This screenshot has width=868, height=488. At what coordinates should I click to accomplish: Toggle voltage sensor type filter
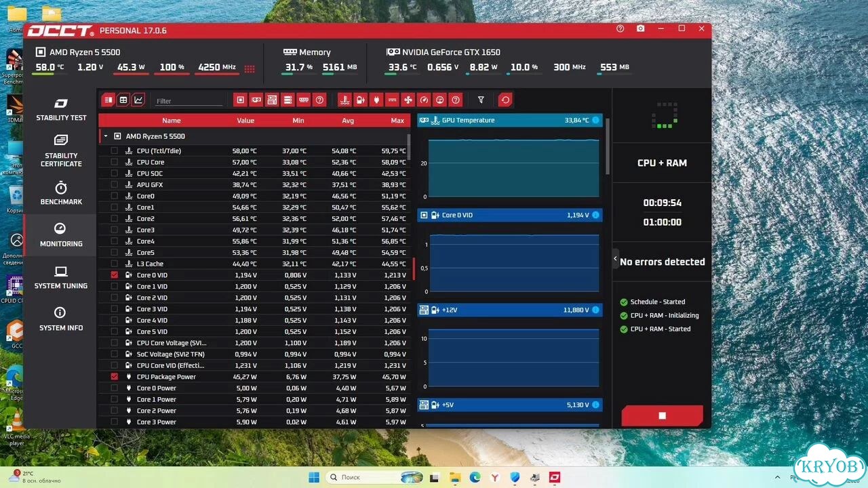pyautogui.click(x=360, y=100)
